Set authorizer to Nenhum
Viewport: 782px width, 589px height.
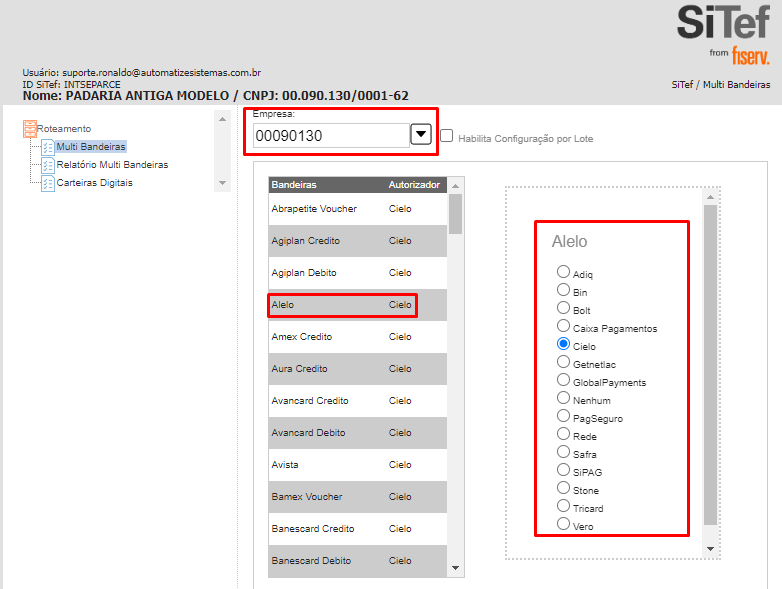pyautogui.click(x=563, y=397)
